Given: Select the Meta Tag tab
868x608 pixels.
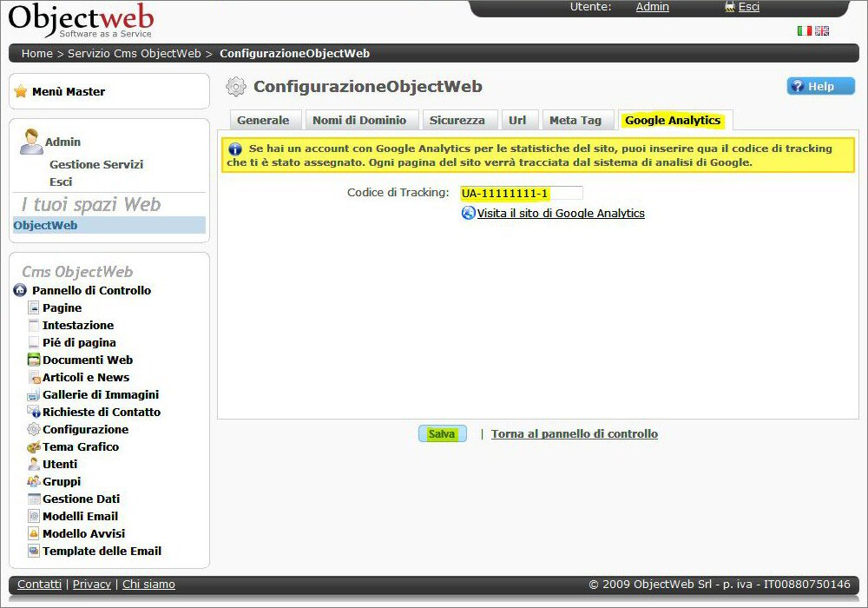Looking at the screenshot, I should 575,121.
